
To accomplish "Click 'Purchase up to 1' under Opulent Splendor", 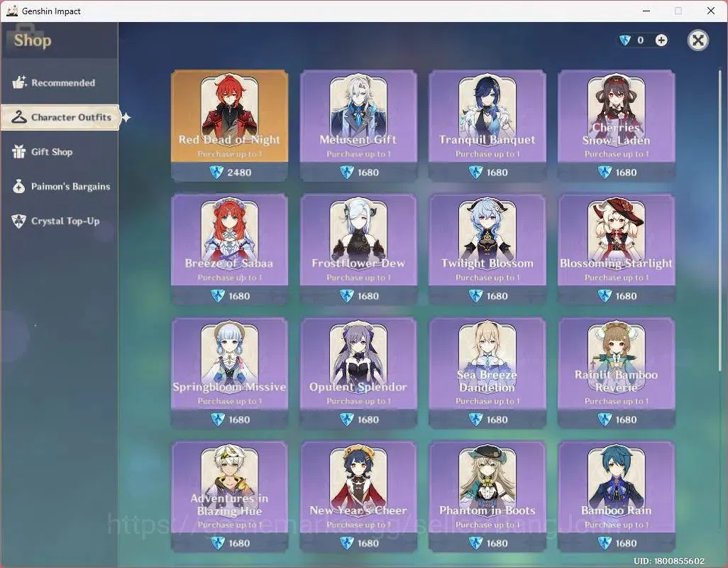I will pos(358,401).
